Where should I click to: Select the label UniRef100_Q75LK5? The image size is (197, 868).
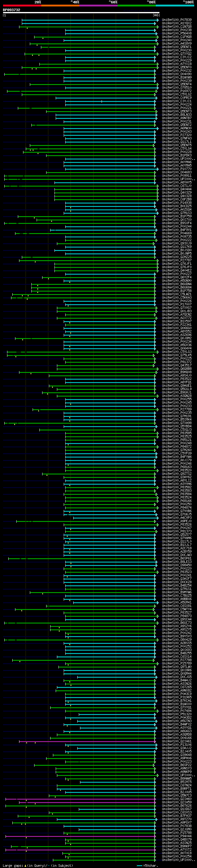click(x=177, y=355)
